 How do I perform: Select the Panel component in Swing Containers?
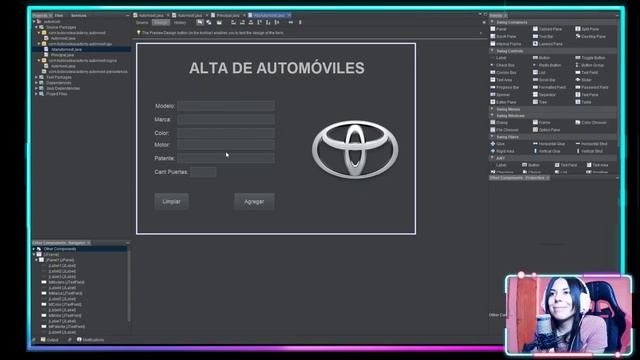[x=499, y=29]
